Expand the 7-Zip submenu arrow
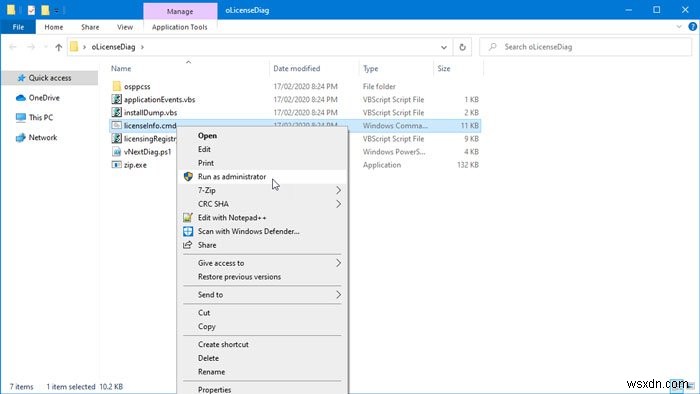Image resolution: width=700 pixels, height=394 pixels. pos(338,190)
